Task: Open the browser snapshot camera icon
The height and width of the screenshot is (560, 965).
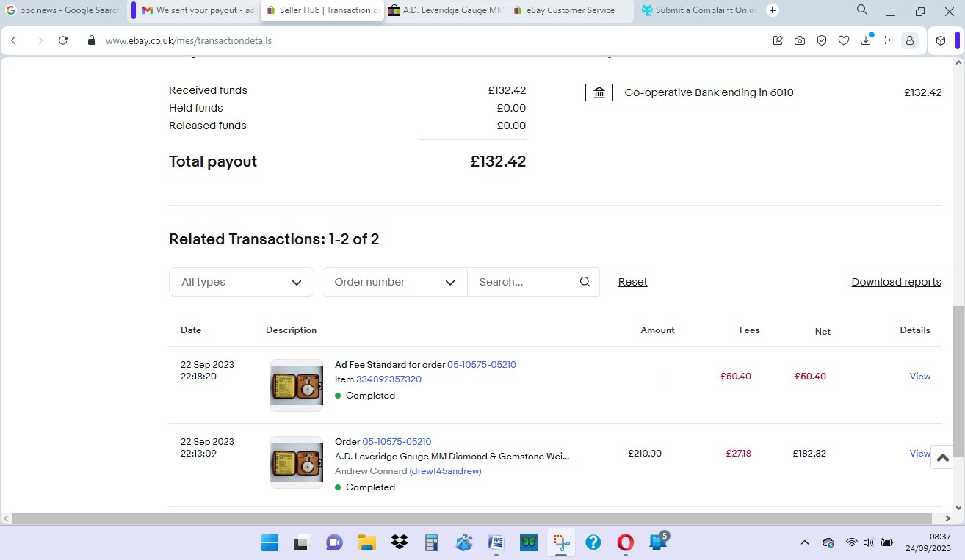Action: tap(800, 40)
